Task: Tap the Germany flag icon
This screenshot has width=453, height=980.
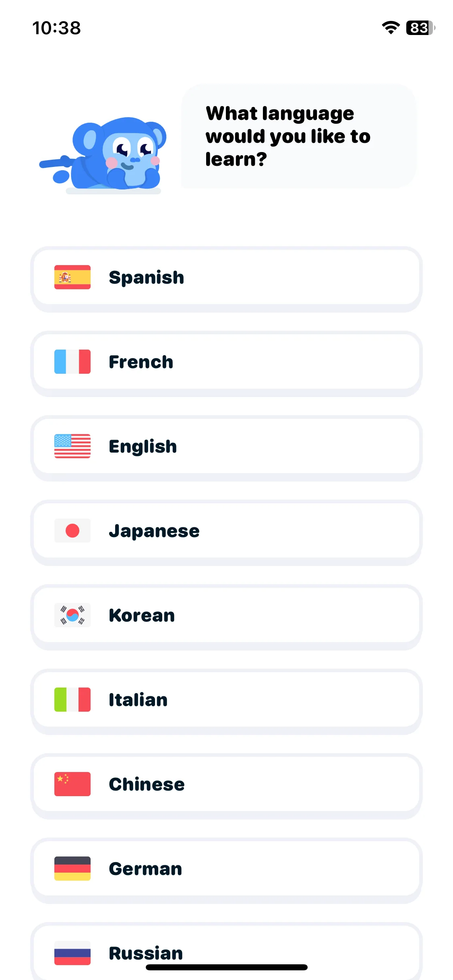Action: click(72, 869)
